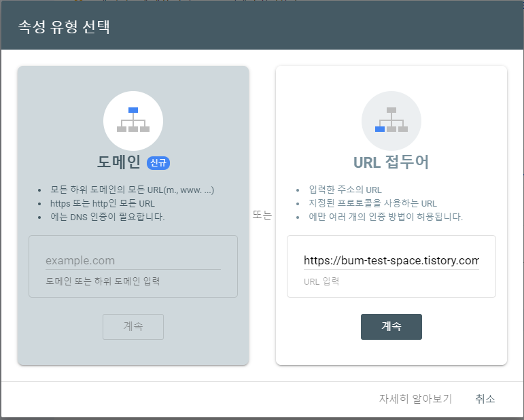
Task: Click the '지정된 프로토콜을 사용하는 URL' bullet
Action: [372, 203]
